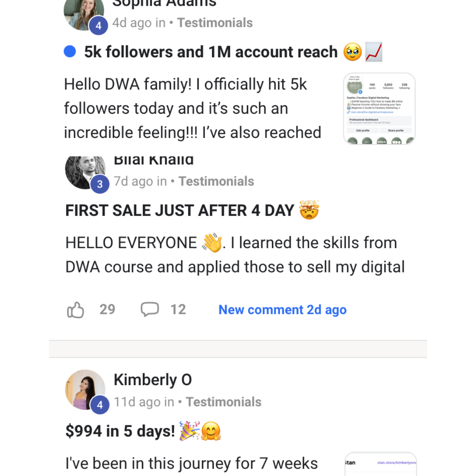The image size is (476, 476).
Task: Open the Testimonials category on Sophia's post
Action: coord(215,23)
